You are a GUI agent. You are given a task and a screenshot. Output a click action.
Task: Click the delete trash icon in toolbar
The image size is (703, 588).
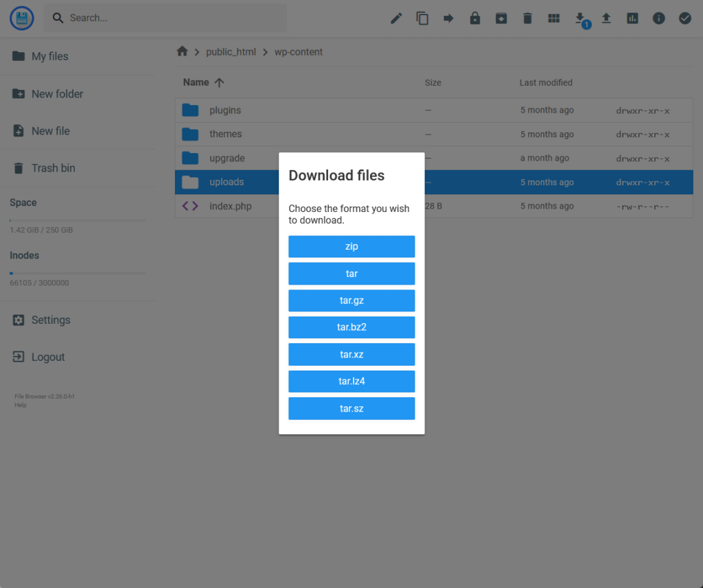coord(528,19)
